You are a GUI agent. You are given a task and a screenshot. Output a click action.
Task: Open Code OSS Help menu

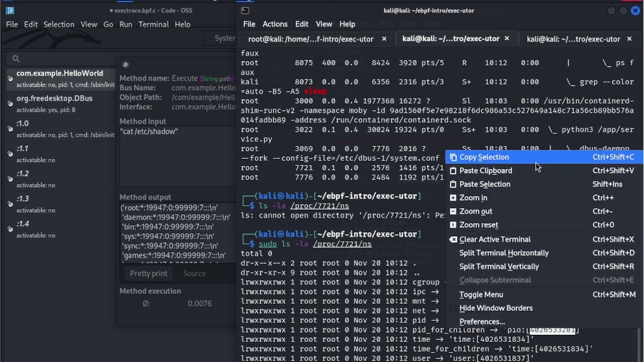click(x=183, y=24)
